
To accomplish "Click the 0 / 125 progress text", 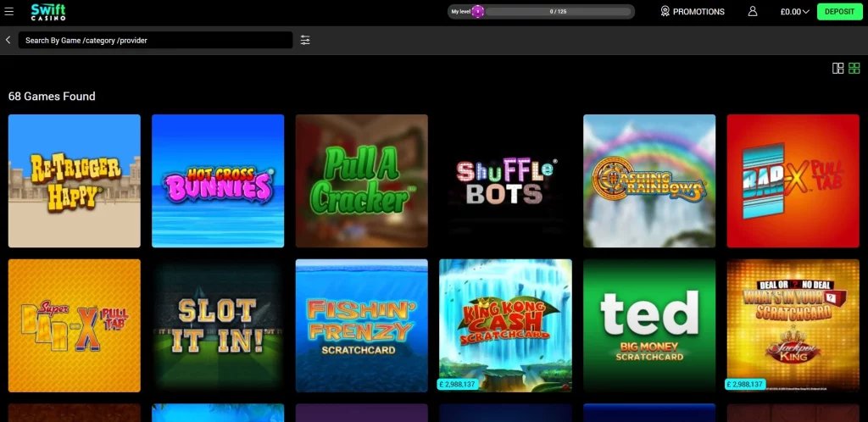I will 558,12.
